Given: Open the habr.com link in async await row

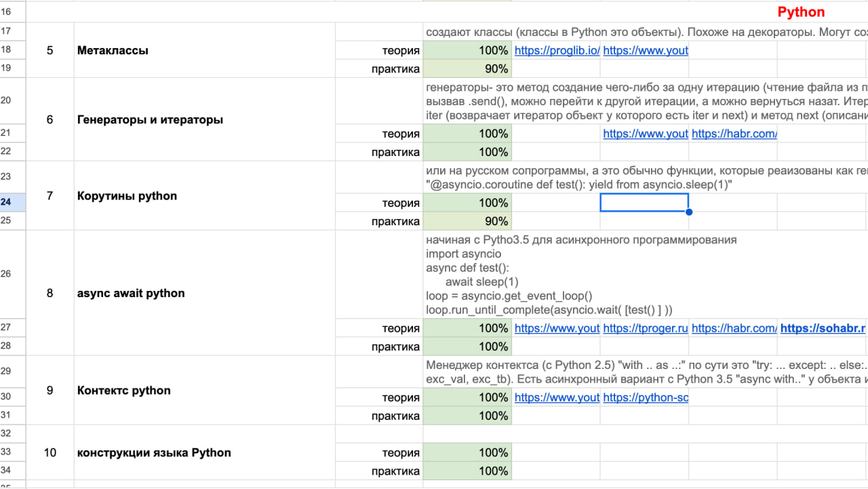Looking at the screenshot, I should pyautogui.click(x=733, y=328).
